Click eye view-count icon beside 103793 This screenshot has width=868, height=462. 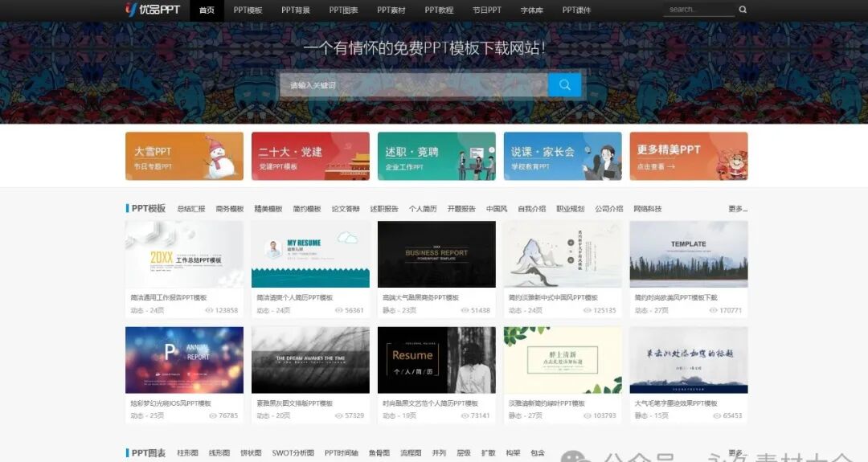tap(588, 415)
